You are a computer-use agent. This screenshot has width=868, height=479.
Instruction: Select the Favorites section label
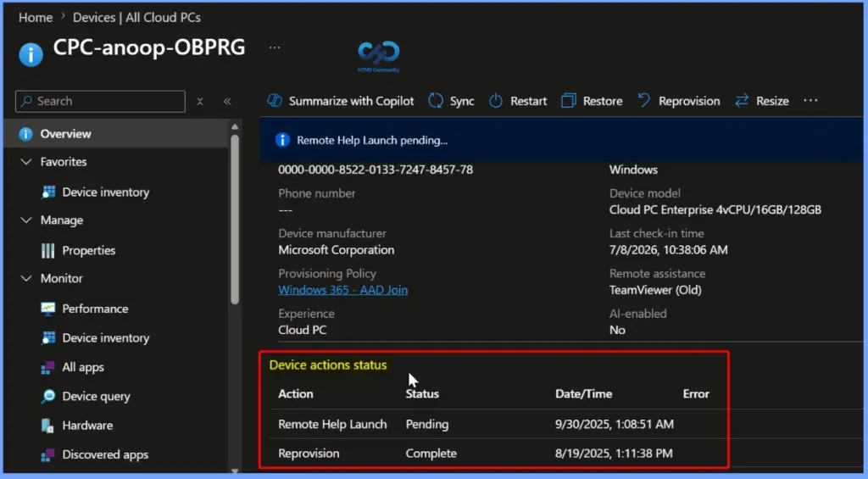coord(64,162)
